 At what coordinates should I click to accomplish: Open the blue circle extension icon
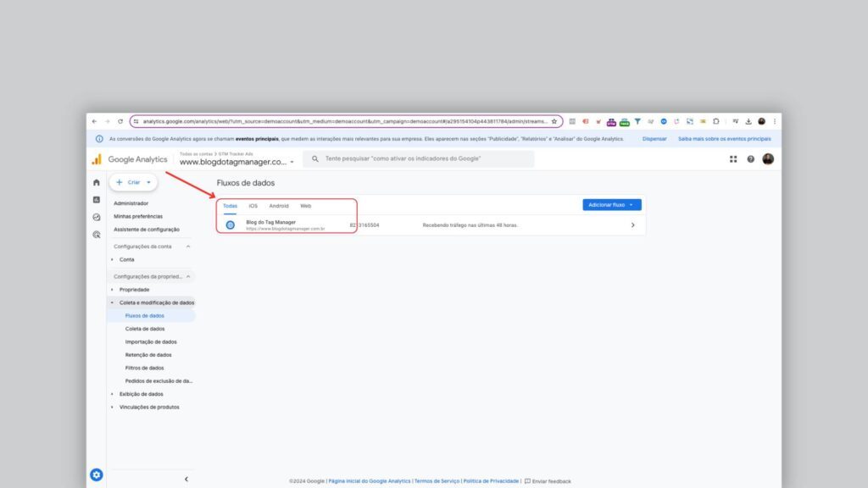[663, 121]
